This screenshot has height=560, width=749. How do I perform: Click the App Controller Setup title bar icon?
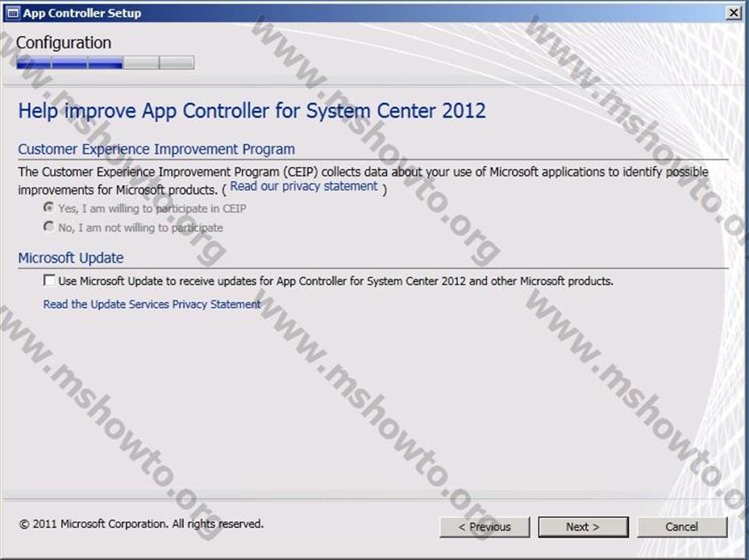(12, 13)
